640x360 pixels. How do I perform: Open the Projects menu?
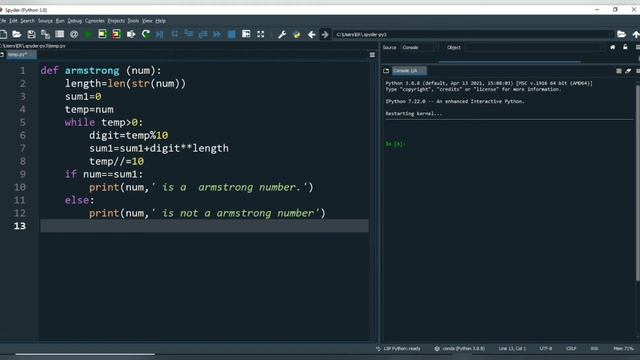[116, 21]
